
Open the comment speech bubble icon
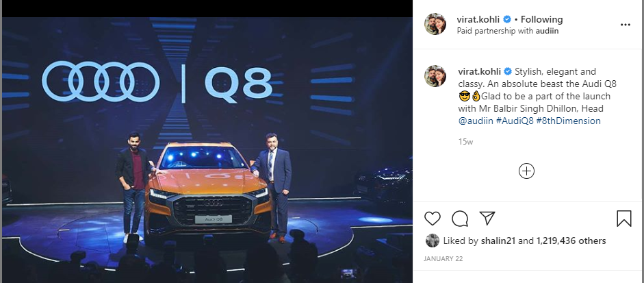click(460, 219)
